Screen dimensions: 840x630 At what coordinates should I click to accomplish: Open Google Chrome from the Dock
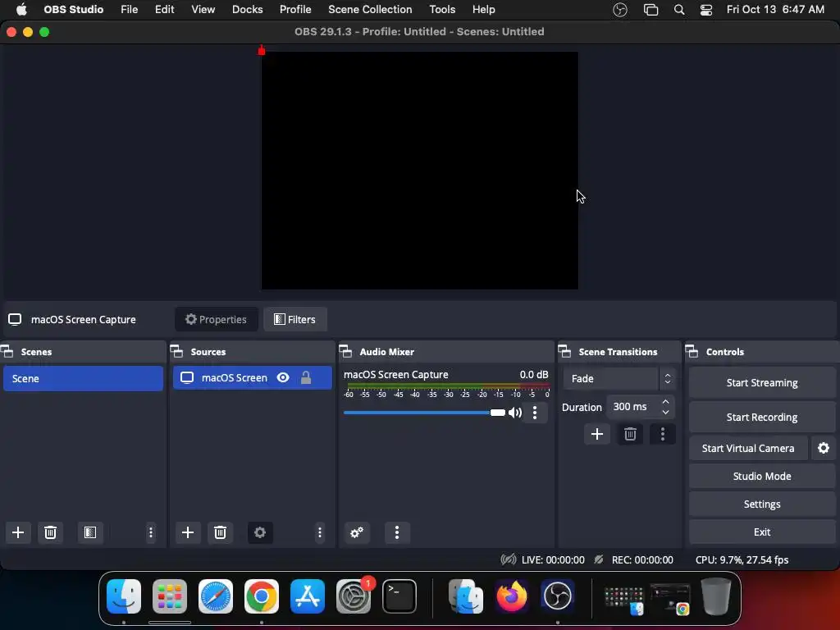[262, 596]
